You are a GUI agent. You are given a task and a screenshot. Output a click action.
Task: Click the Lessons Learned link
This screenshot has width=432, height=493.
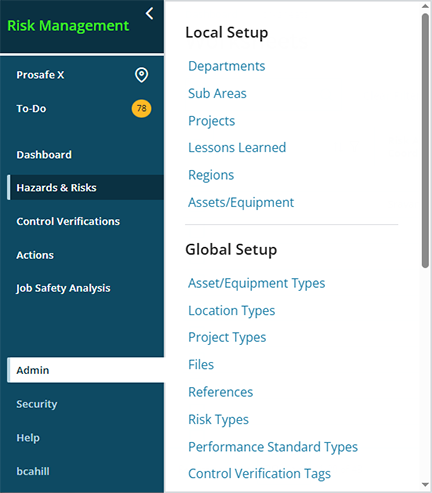[237, 147]
